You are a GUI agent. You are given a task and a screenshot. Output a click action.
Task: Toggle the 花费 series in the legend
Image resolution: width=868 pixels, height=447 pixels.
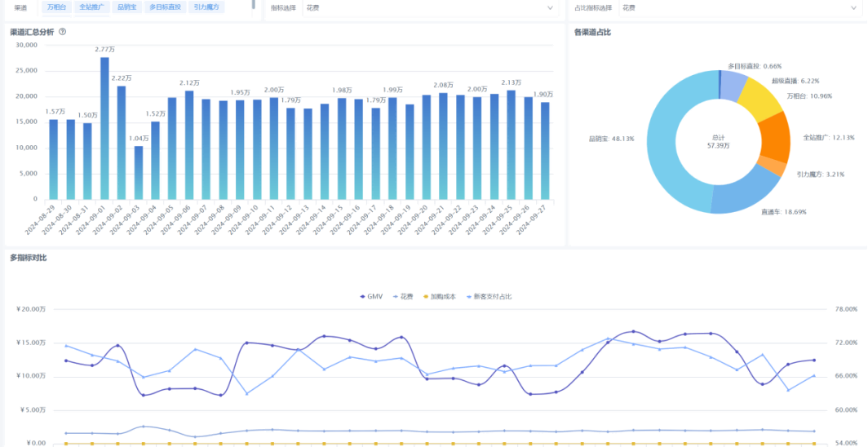click(x=402, y=297)
